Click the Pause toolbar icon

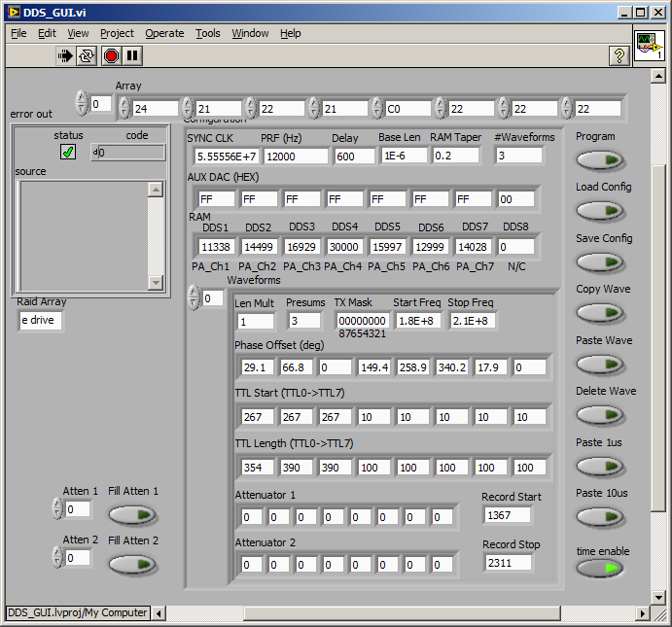(x=132, y=56)
